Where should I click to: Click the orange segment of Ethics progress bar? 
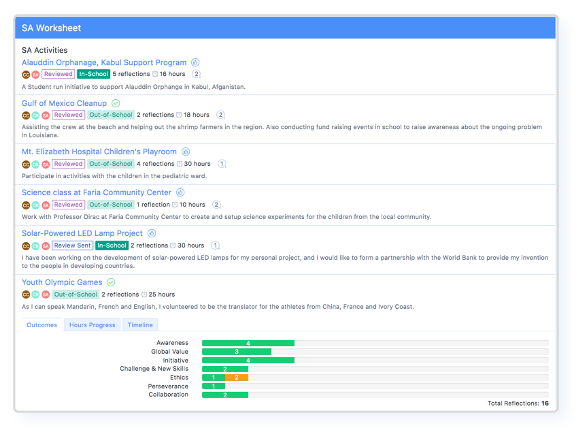[237, 378]
